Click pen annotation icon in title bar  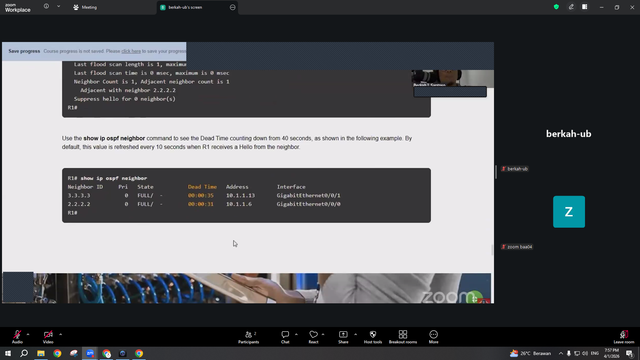tap(571, 7)
